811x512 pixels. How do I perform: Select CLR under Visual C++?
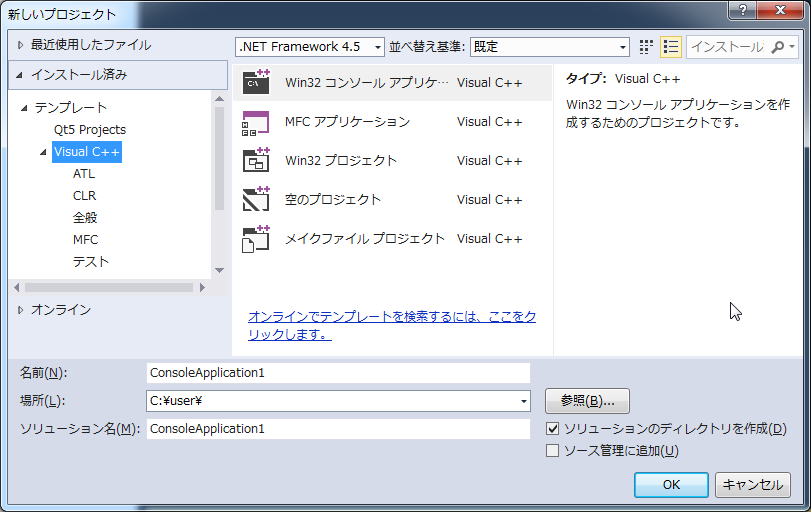[x=84, y=195]
